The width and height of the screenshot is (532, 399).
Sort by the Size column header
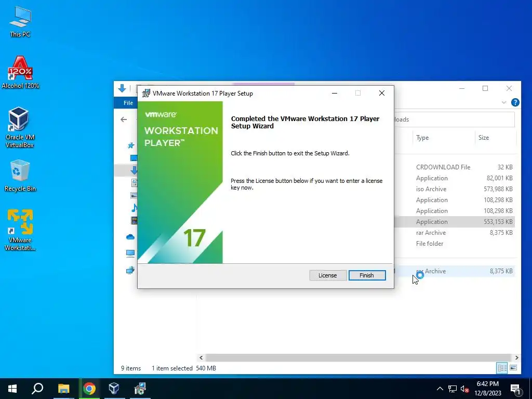495,137
